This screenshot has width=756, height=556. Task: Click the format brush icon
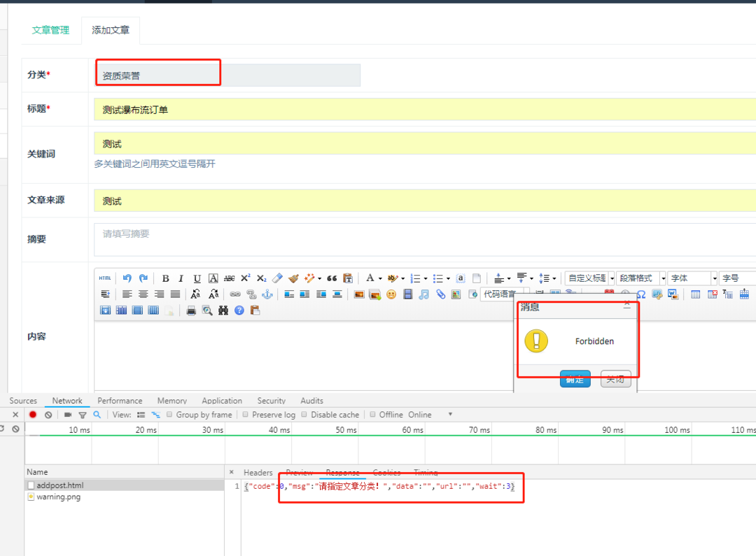point(293,278)
